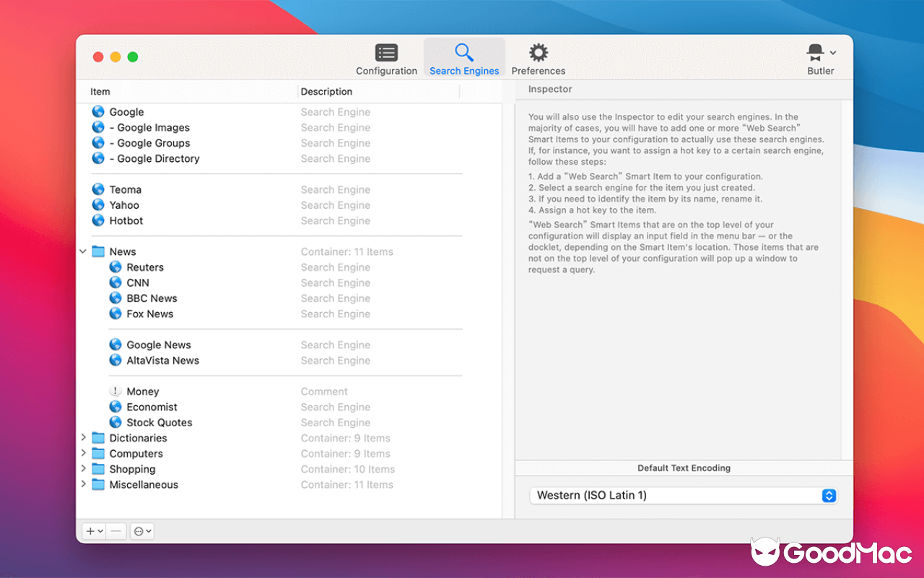Click the Butler bowler-hat icon

(816, 52)
